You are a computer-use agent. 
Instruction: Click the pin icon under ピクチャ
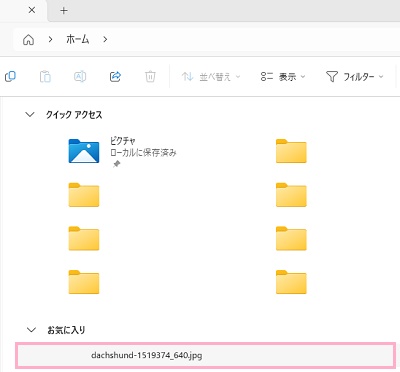coord(116,164)
